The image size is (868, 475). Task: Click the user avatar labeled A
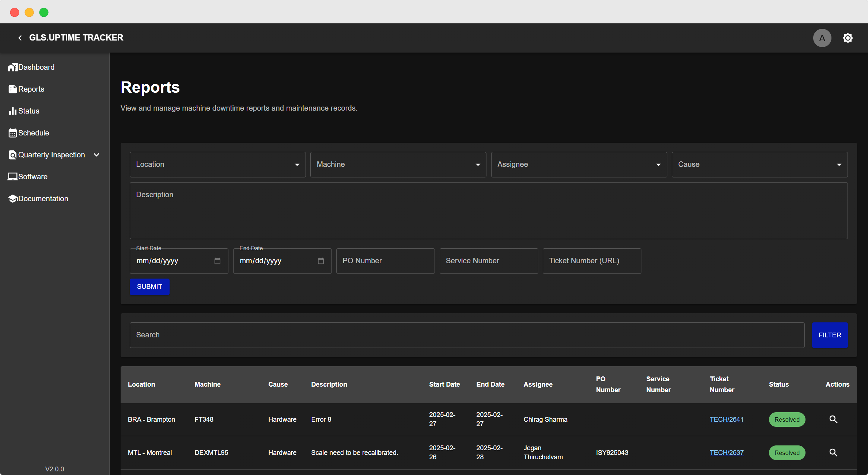pyautogui.click(x=822, y=38)
